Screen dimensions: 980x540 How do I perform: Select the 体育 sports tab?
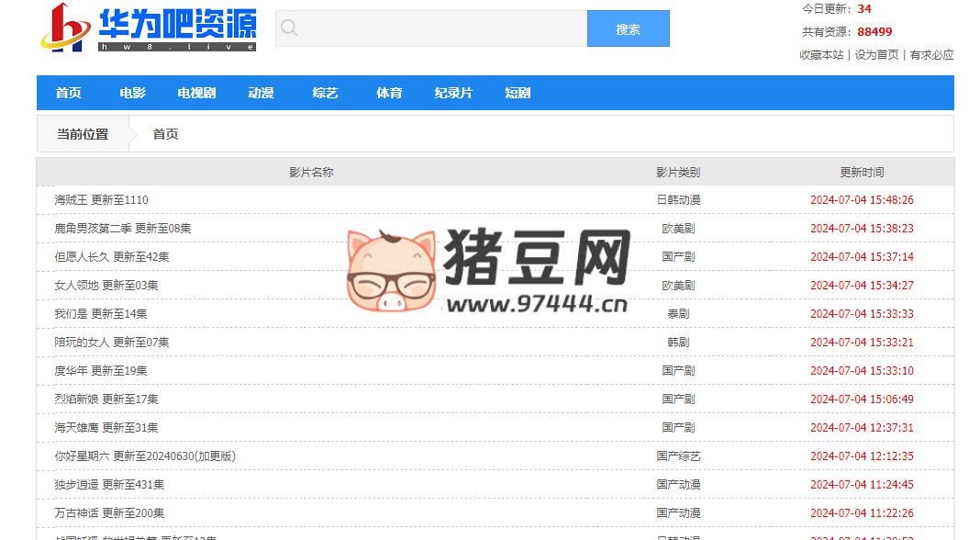pyautogui.click(x=388, y=93)
